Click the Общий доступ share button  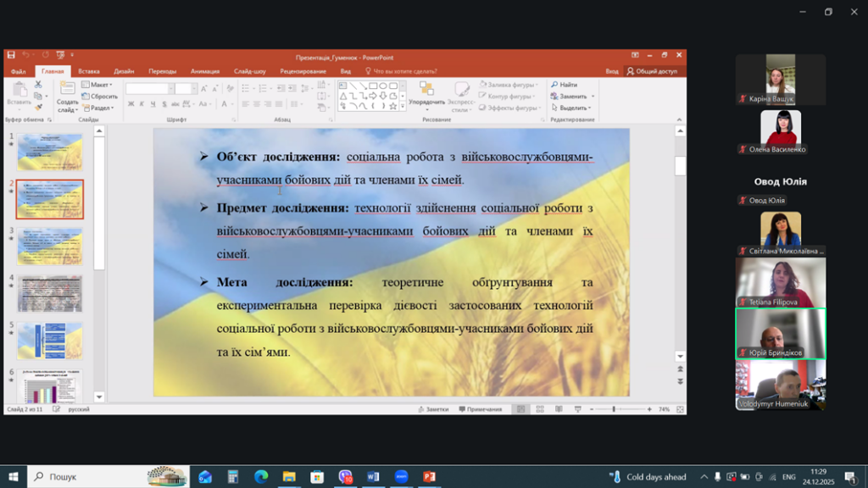(x=653, y=71)
